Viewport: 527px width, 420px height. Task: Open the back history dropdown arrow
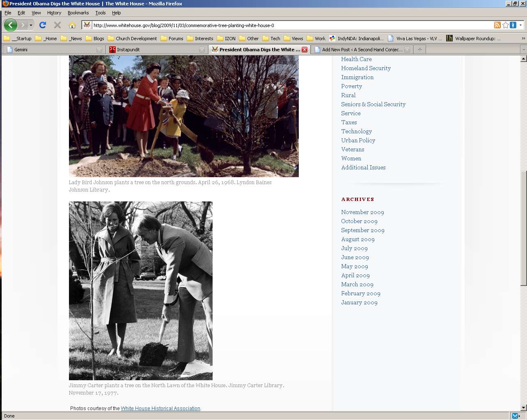(x=31, y=25)
